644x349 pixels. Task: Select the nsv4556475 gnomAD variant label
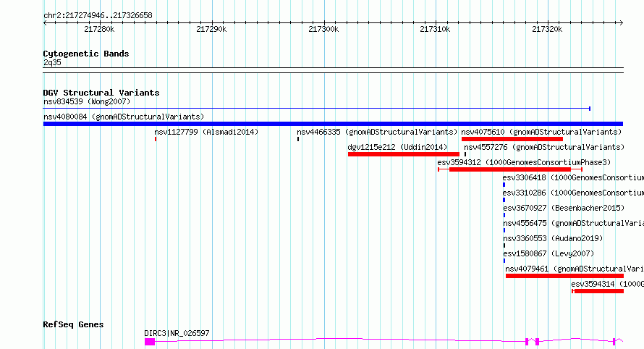[573, 223]
